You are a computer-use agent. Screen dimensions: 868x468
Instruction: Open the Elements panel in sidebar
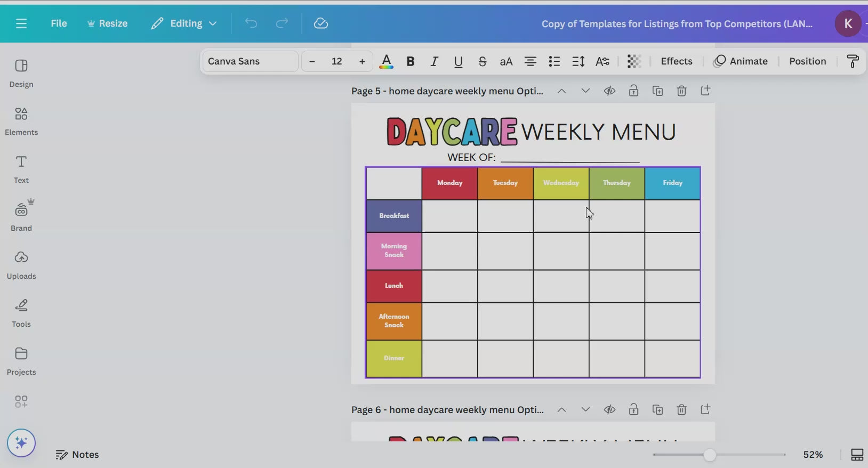pos(21,121)
